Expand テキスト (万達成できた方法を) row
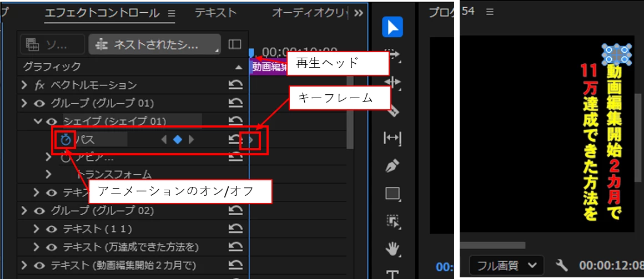 click(37, 247)
